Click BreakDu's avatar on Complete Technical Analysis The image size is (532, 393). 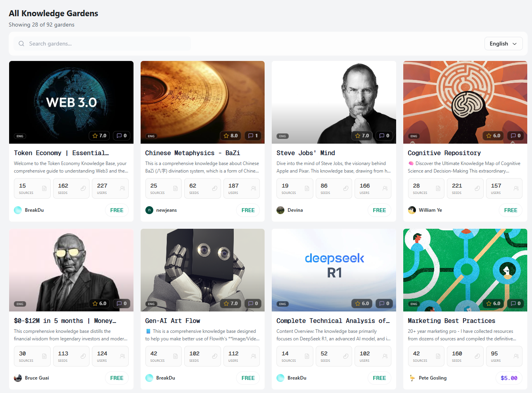coord(280,378)
